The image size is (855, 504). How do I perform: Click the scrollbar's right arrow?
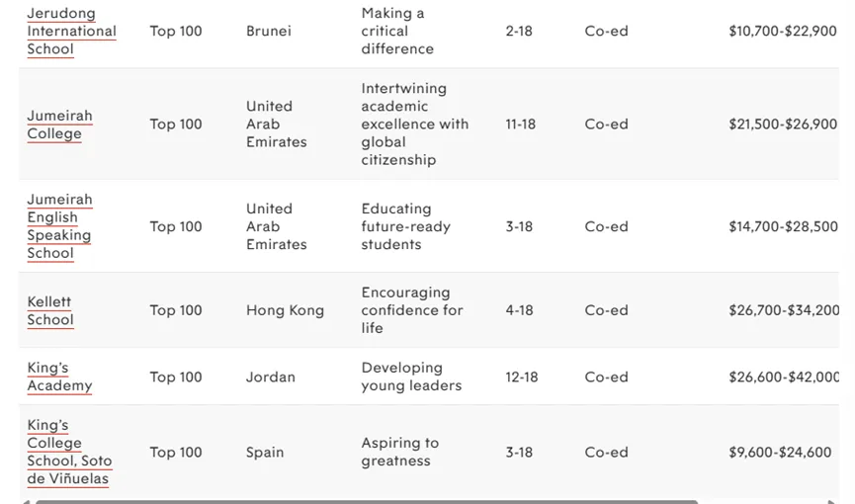point(833,501)
